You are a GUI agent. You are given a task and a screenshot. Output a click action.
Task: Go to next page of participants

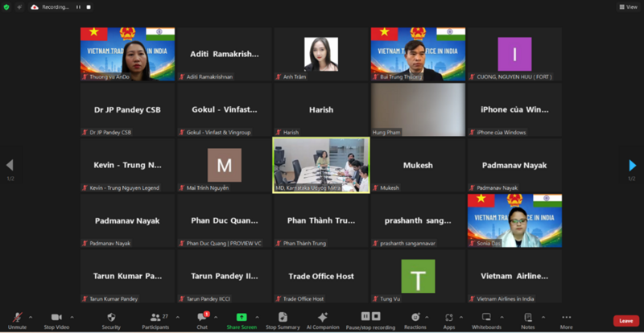pyautogui.click(x=633, y=165)
